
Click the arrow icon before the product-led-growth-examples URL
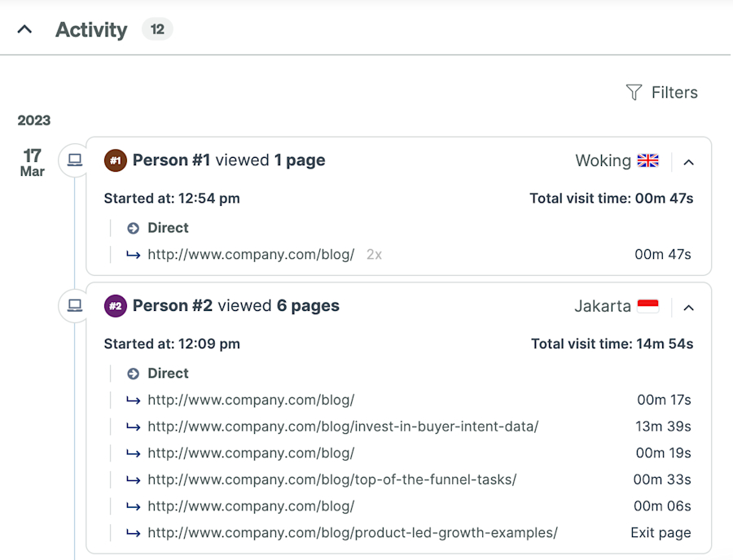coord(133,532)
